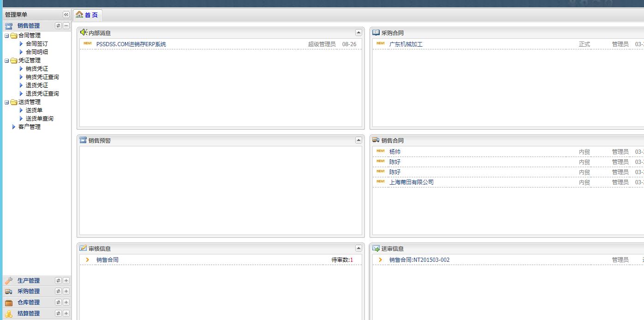Screen dimensions: 644x320
Task: Open the 合同签订 tree item
Action: pyautogui.click(x=36, y=44)
